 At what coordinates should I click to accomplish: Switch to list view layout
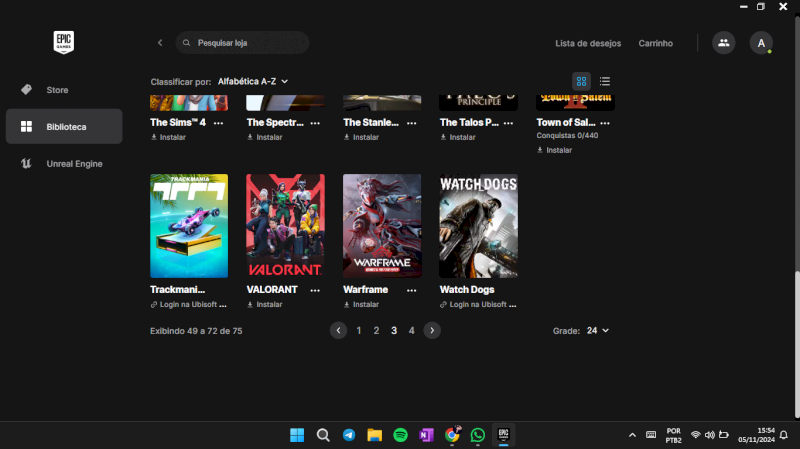pos(605,81)
